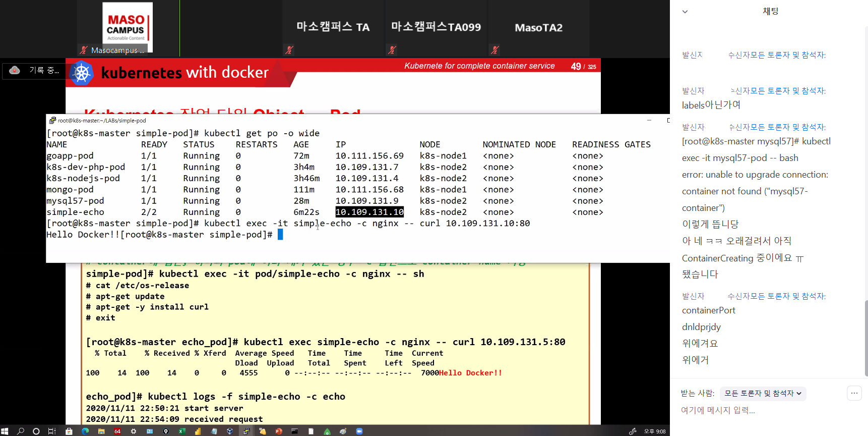Collapse the chat panel with chevron
The width and height of the screenshot is (868, 436).
tap(685, 12)
